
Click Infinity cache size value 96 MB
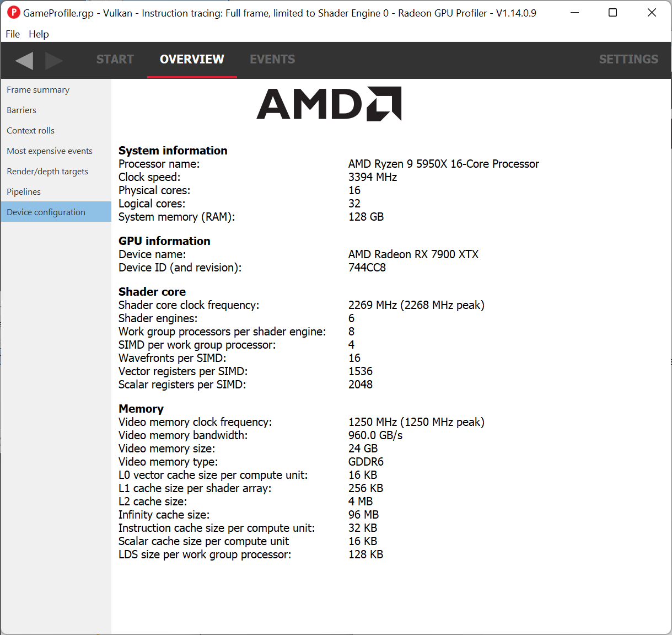click(363, 515)
